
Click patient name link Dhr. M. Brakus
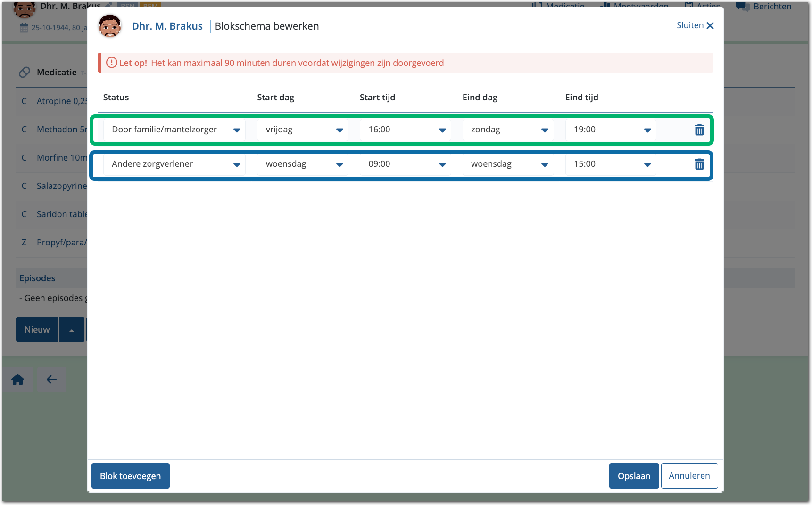click(167, 26)
